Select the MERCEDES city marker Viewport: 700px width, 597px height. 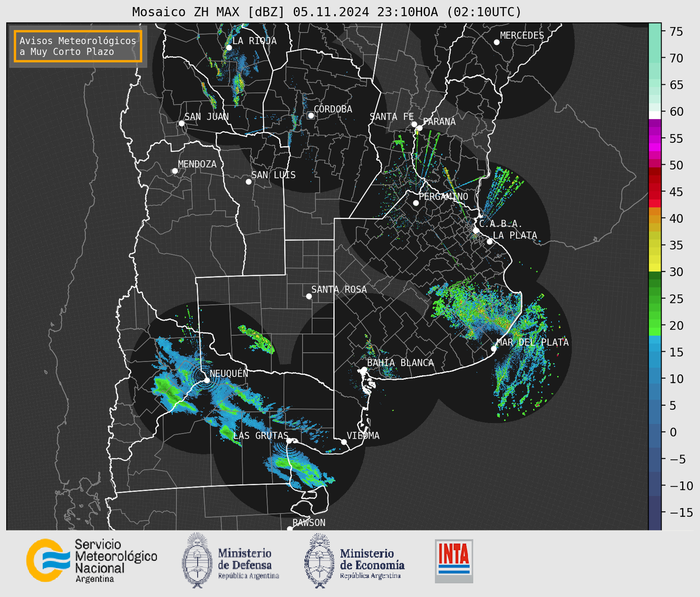(x=496, y=42)
